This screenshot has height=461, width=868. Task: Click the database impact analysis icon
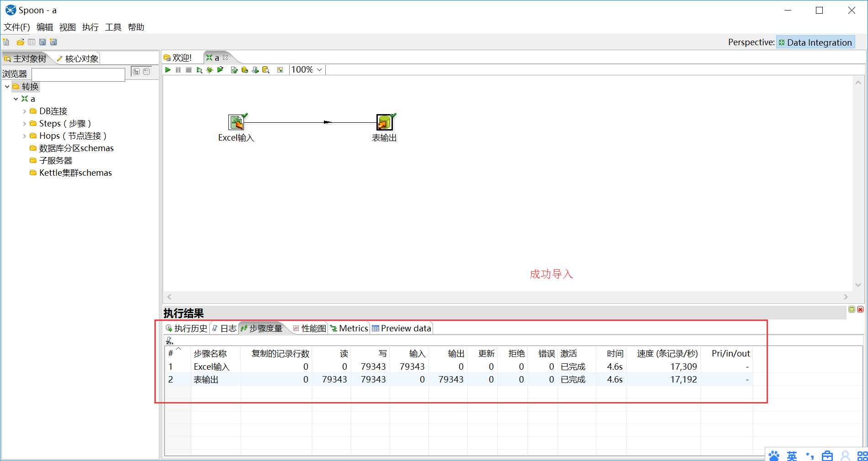tap(245, 70)
